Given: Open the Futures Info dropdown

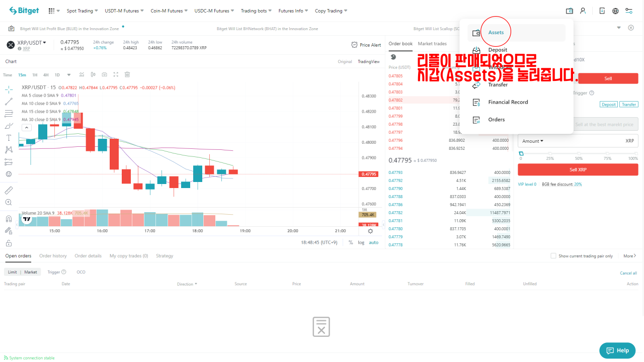Looking at the screenshot, I should [x=294, y=11].
